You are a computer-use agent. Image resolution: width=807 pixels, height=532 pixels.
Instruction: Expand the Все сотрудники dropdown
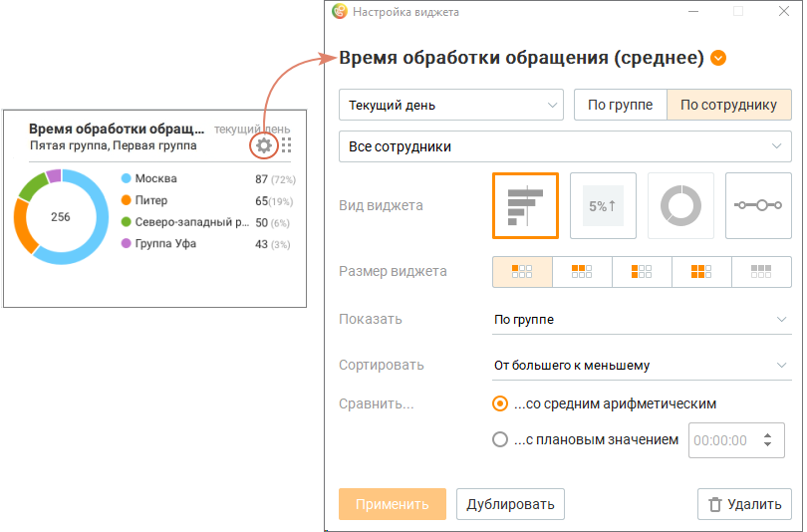(x=565, y=146)
